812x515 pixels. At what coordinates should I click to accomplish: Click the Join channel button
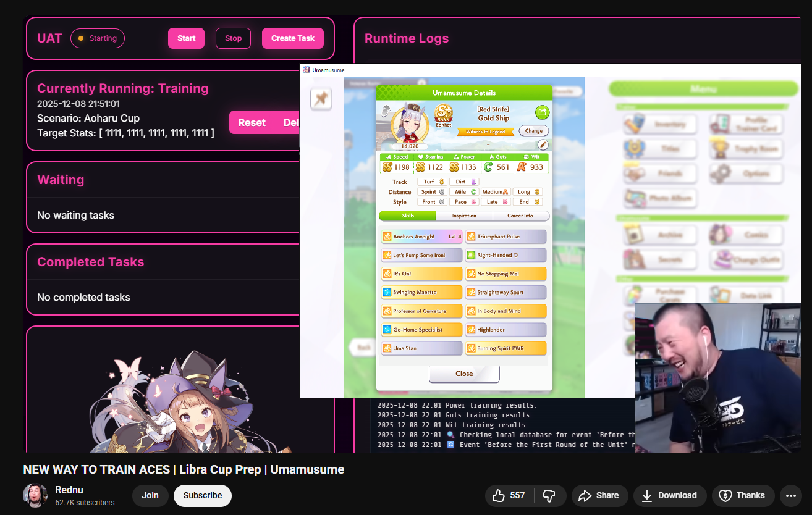[x=150, y=495]
